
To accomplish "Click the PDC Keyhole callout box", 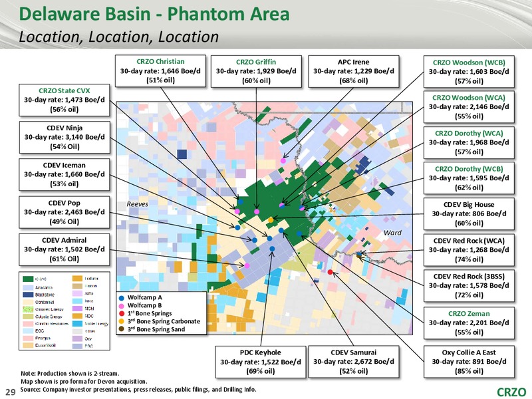I will point(261,362).
